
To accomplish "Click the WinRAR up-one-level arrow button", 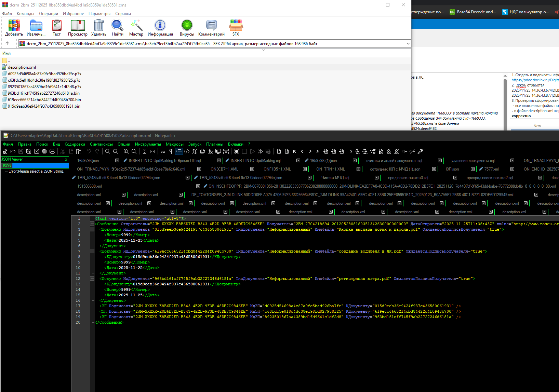I will point(7,43).
